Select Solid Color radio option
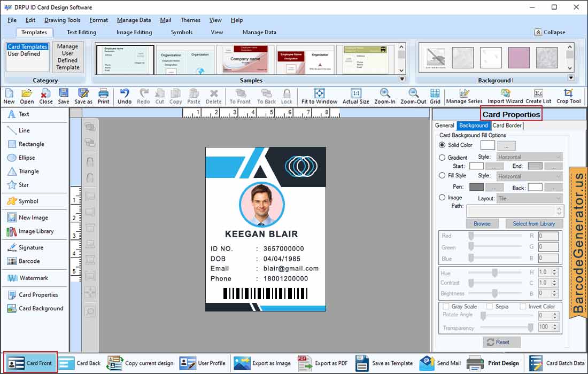588x374 pixels. click(x=442, y=145)
